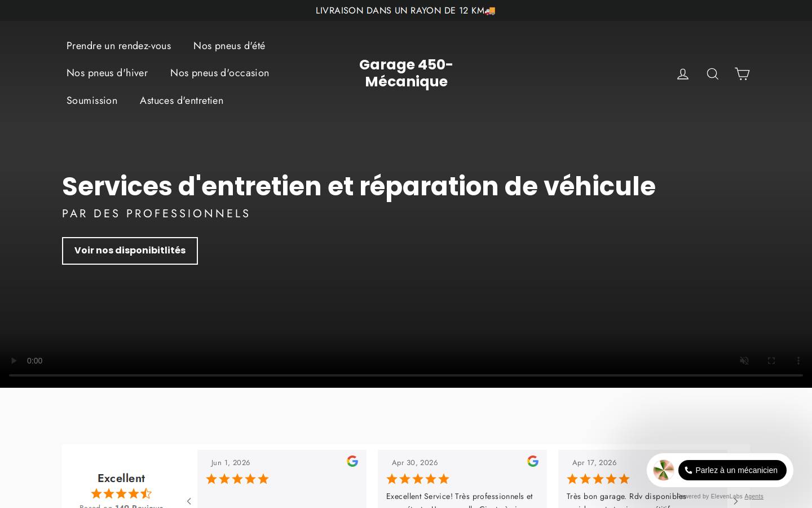The image size is (812, 508).
Task: Click the Jun 1, 2026 review date
Action: pos(231,463)
